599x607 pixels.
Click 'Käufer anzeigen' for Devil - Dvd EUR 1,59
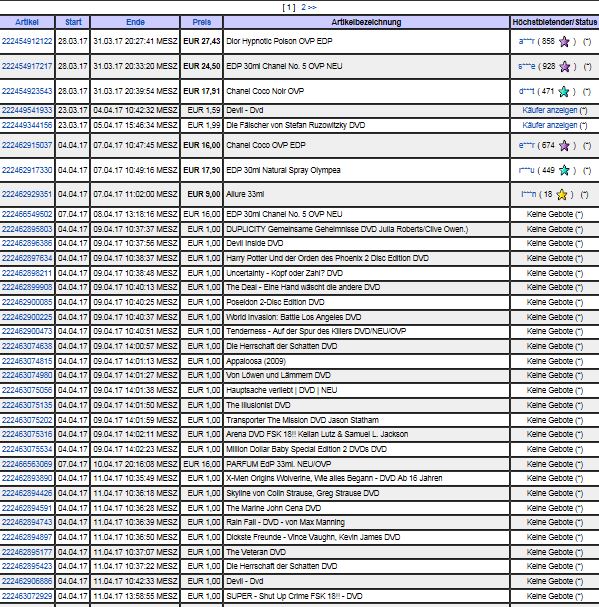click(x=550, y=110)
